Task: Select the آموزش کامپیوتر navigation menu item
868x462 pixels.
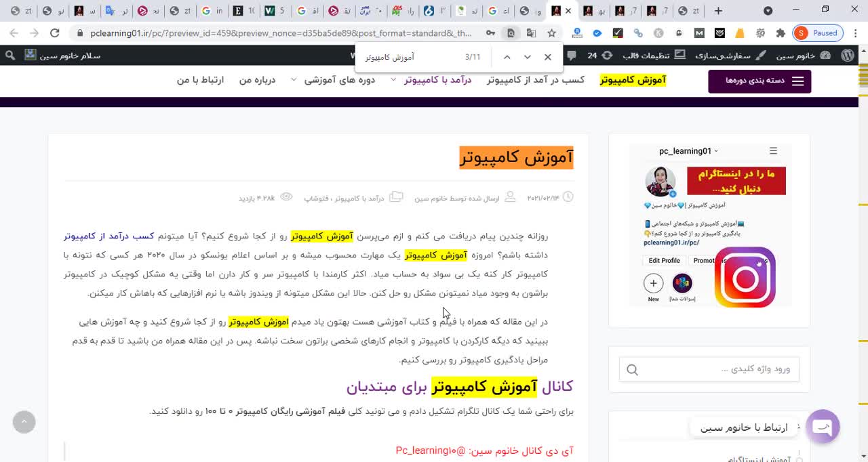Action: (x=632, y=79)
